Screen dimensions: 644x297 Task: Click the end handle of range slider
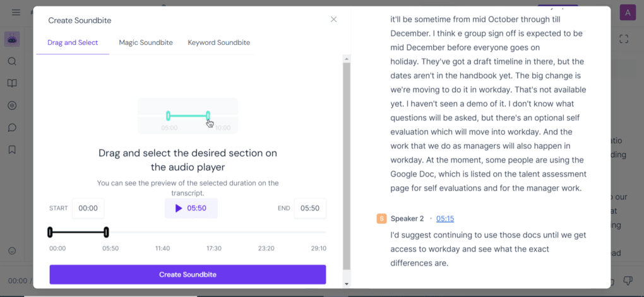point(106,232)
